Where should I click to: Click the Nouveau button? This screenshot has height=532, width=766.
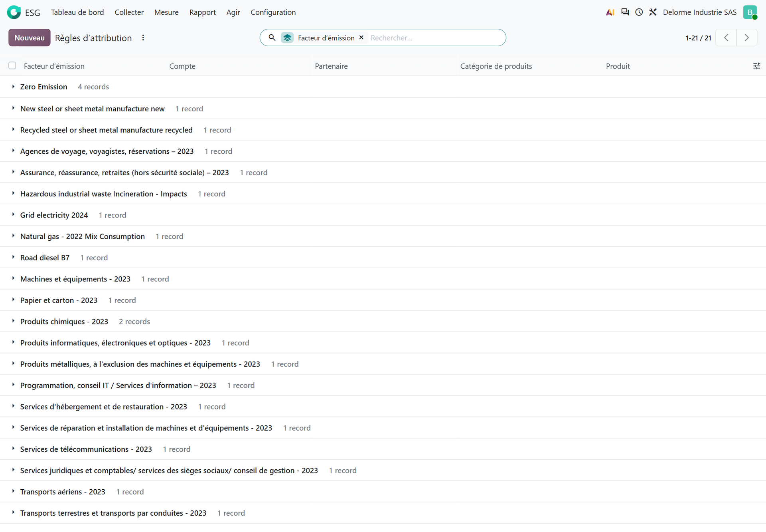click(30, 38)
